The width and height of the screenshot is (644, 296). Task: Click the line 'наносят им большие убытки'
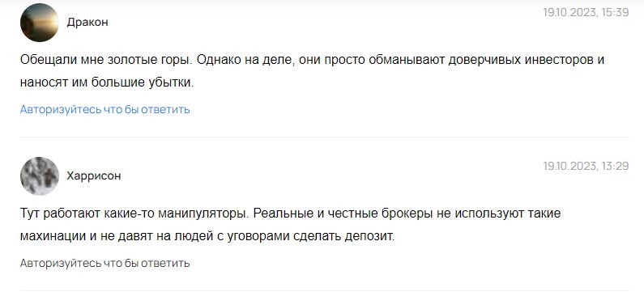click(107, 82)
